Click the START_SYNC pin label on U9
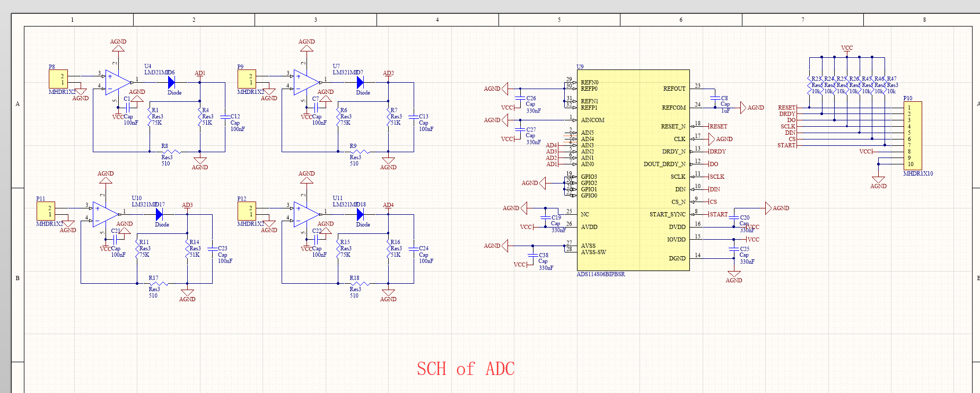The width and height of the screenshot is (980, 393). click(x=668, y=214)
